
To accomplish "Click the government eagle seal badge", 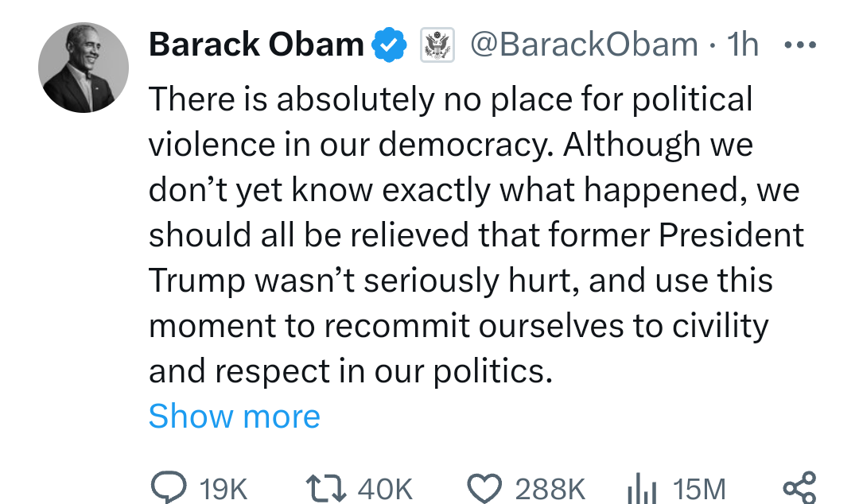I will click(437, 45).
